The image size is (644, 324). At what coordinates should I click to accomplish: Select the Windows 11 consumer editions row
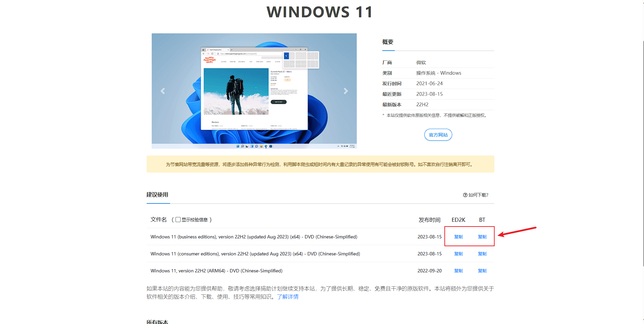point(255,254)
